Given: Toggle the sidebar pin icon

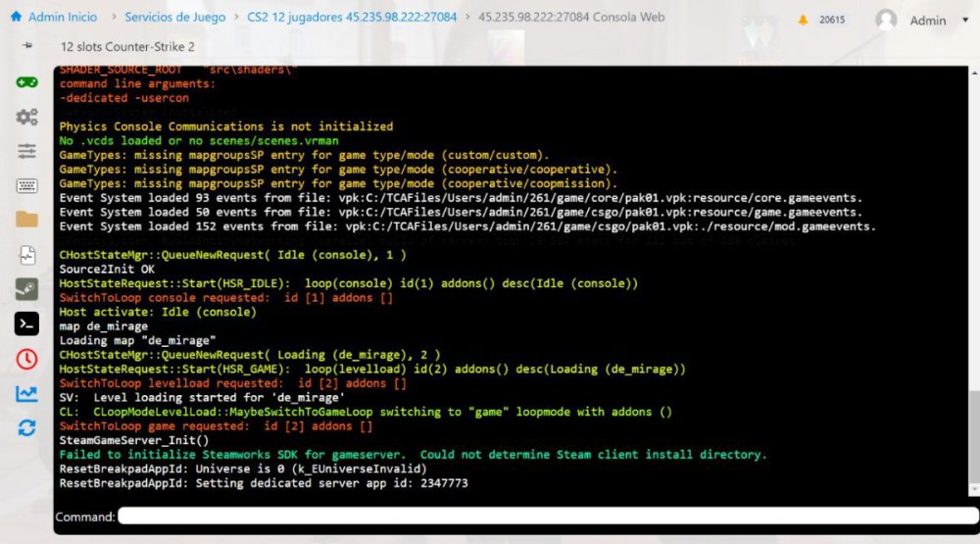Looking at the screenshot, I should (x=26, y=46).
